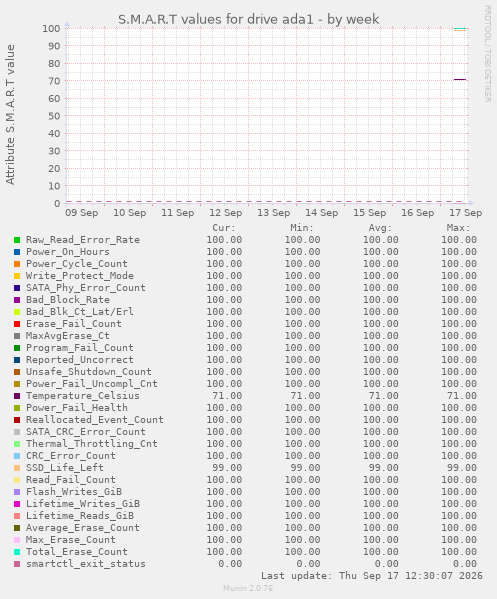Click the chart title for drive ada1

pos(248,19)
